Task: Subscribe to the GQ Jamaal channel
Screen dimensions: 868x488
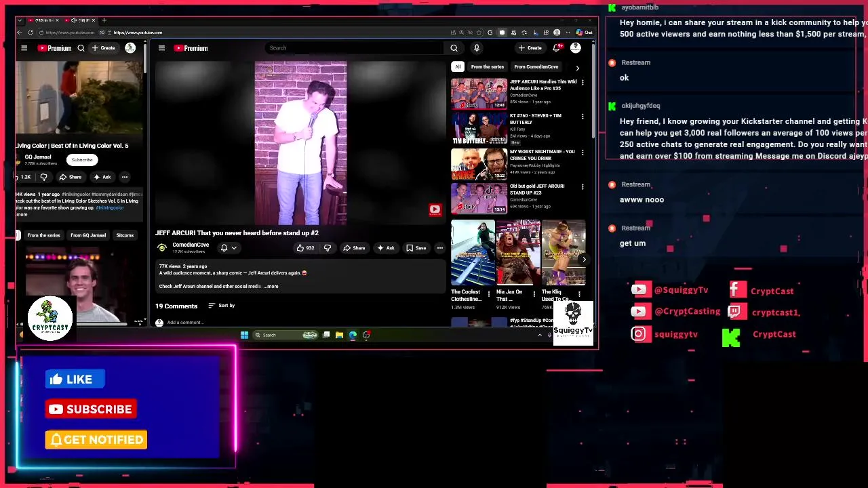Action: 82,160
